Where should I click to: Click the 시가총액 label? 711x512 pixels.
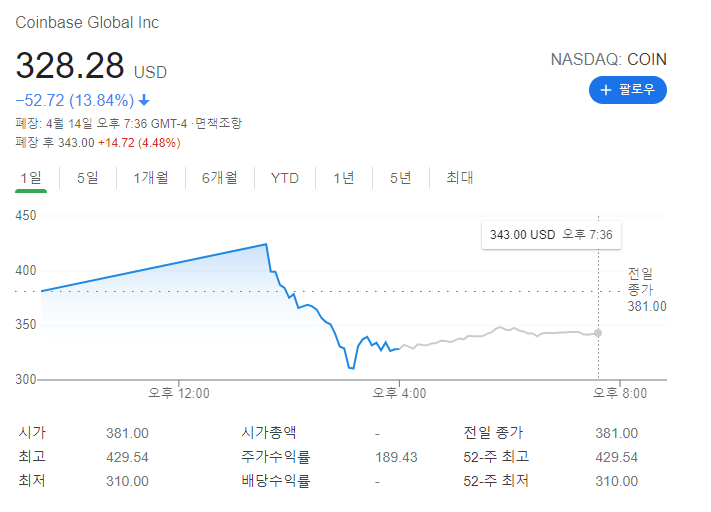[268, 433]
